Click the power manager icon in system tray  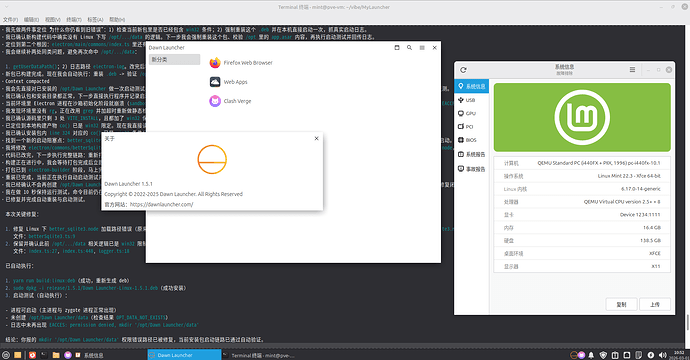[650, 355]
